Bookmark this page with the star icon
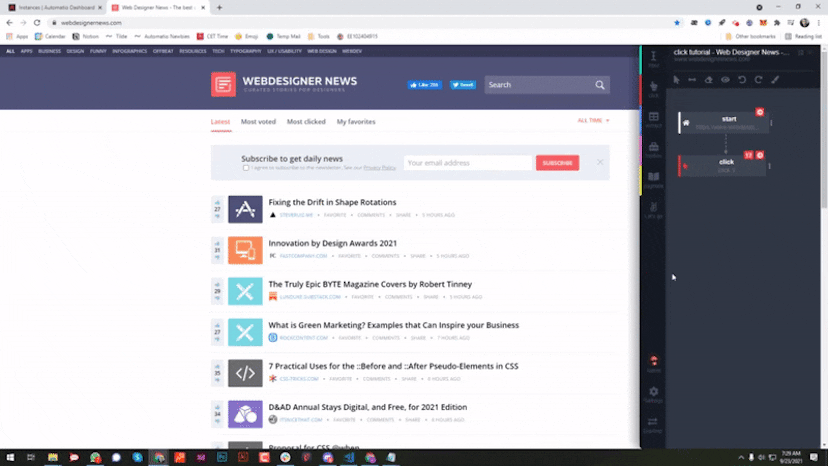The image size is (828, 466). [x=677, y=22]
